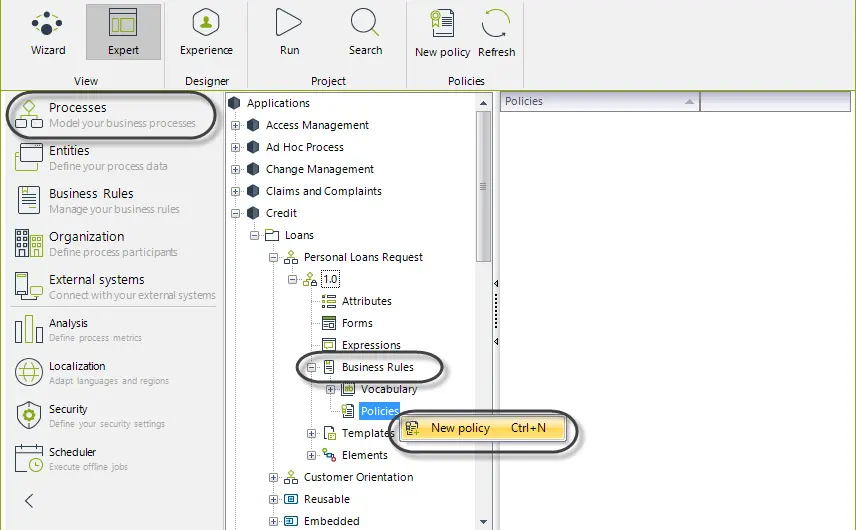The image size is (856, 530).
Task: Click New policy in the ribbon
Action: 442,33
